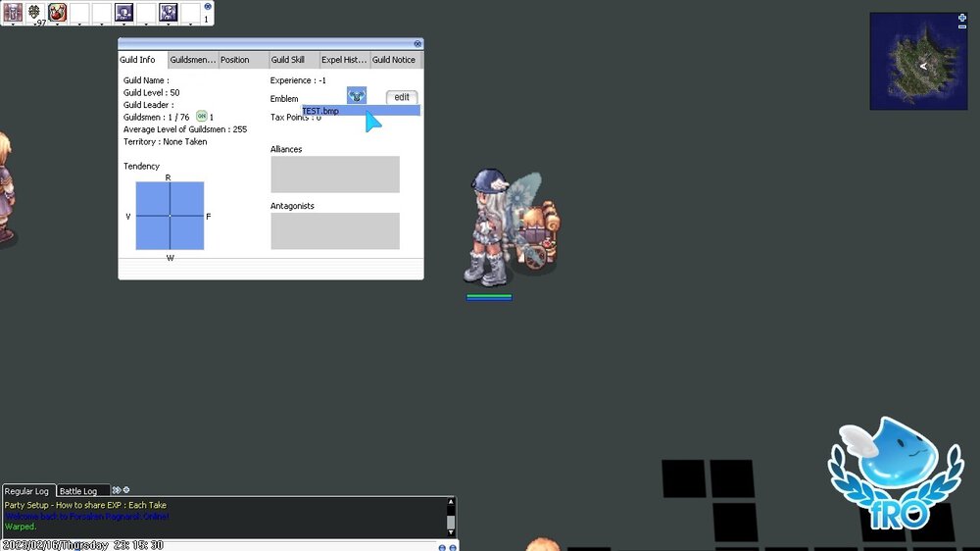Switch to the Guildsmen tab

click(x=192, y=60)
